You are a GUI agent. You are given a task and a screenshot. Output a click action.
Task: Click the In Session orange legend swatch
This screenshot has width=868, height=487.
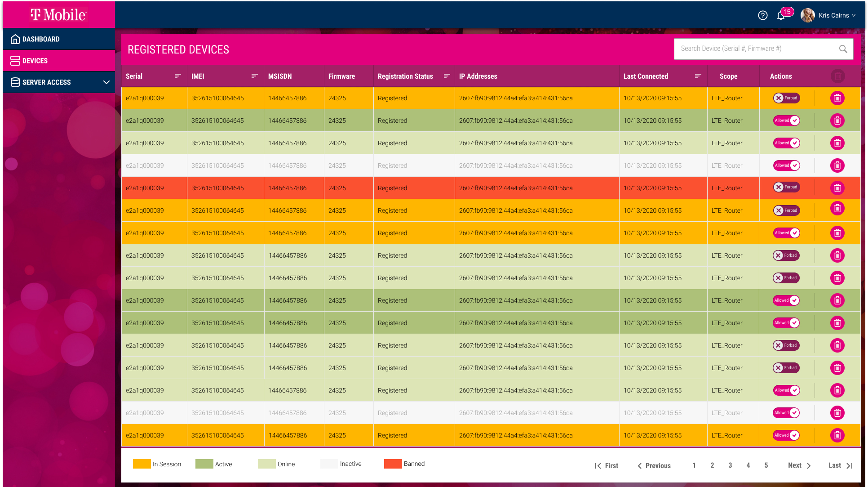pyautogui.click(x=142, y=464)
